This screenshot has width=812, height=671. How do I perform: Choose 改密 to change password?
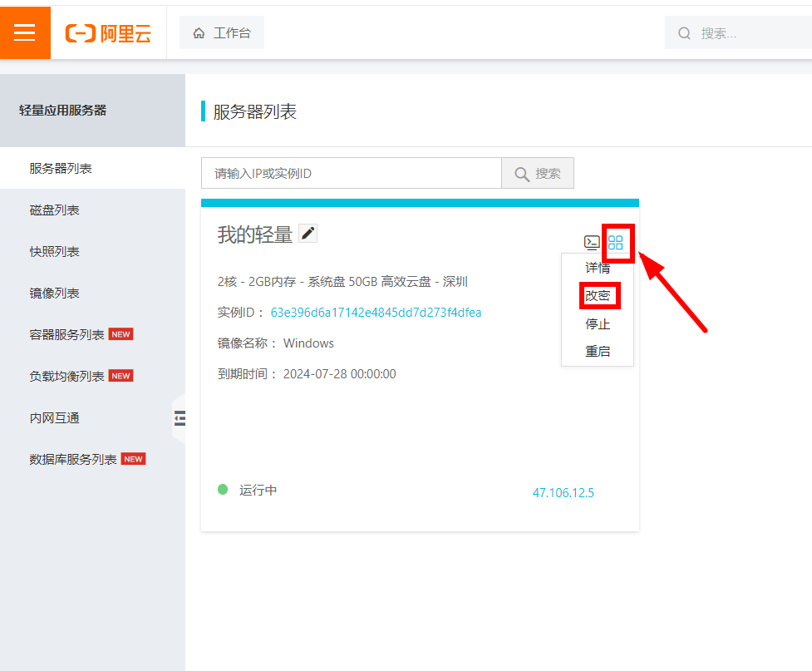598,296
